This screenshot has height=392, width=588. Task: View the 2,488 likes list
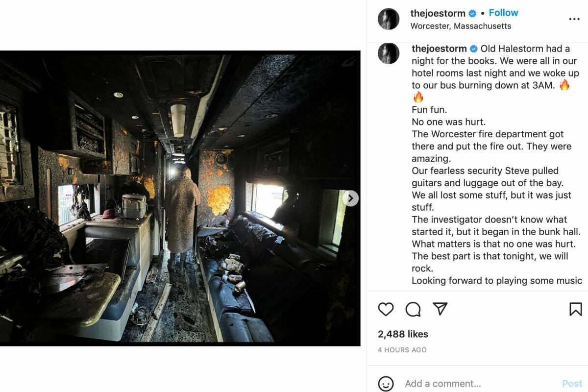tap(403, 334)
